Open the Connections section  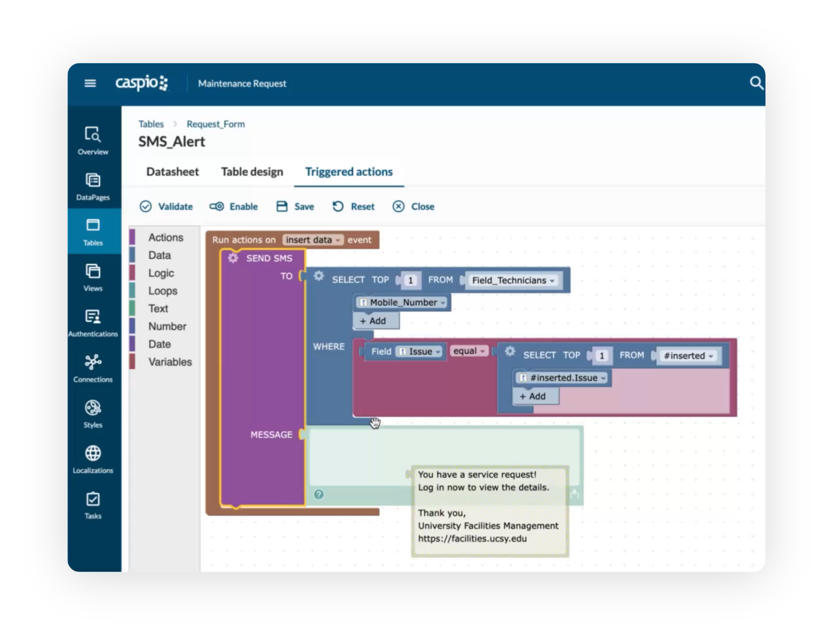tap(93, 368)
